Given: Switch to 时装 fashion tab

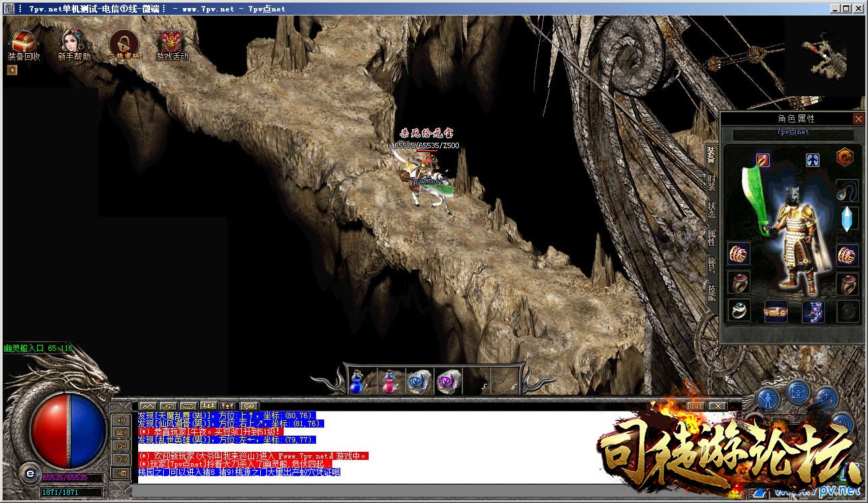Looking at the screenshot, I should [712, 182].
